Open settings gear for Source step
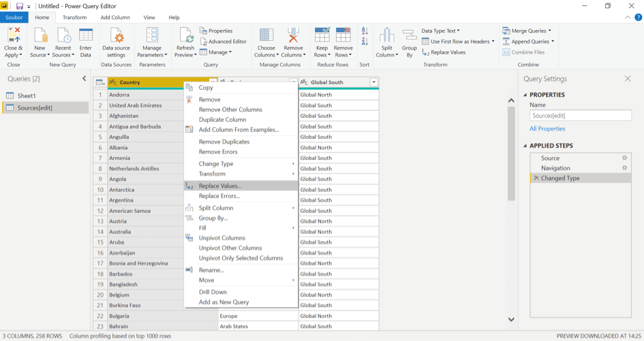 (624, 158)
